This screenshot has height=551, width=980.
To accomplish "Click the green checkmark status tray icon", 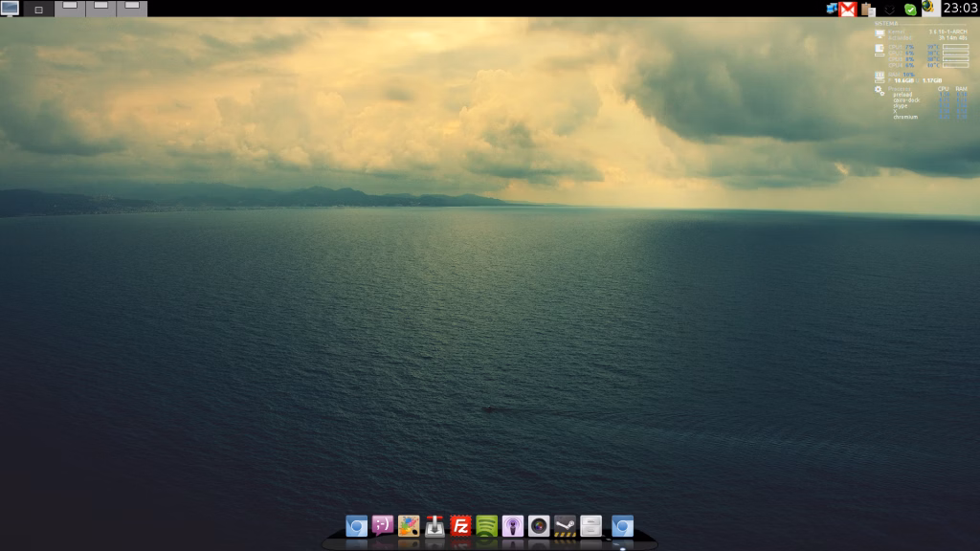I will click(910, 10).
